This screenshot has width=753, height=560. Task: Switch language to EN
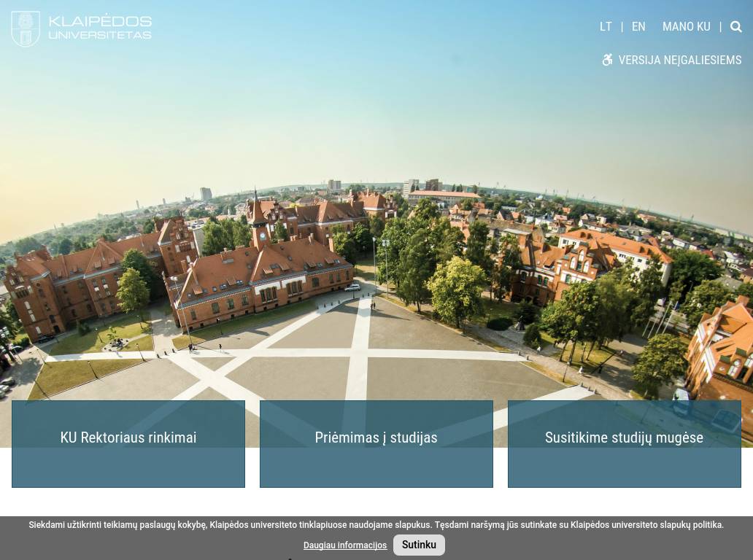(638, 27)
